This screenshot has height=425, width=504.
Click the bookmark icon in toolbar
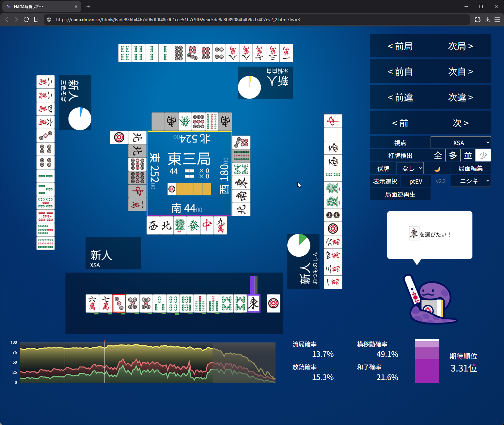click(x=36, y=20)
